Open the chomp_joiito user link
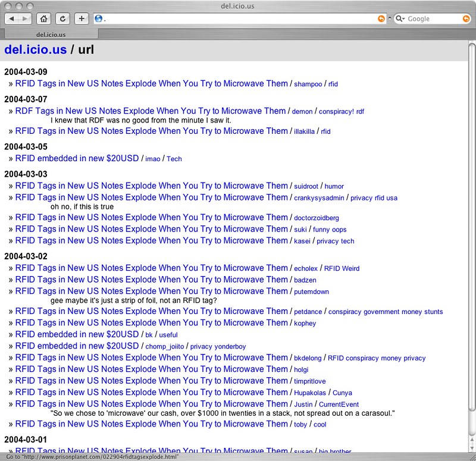The height and width of the screenshot is (461, 476). pos(165,346)
